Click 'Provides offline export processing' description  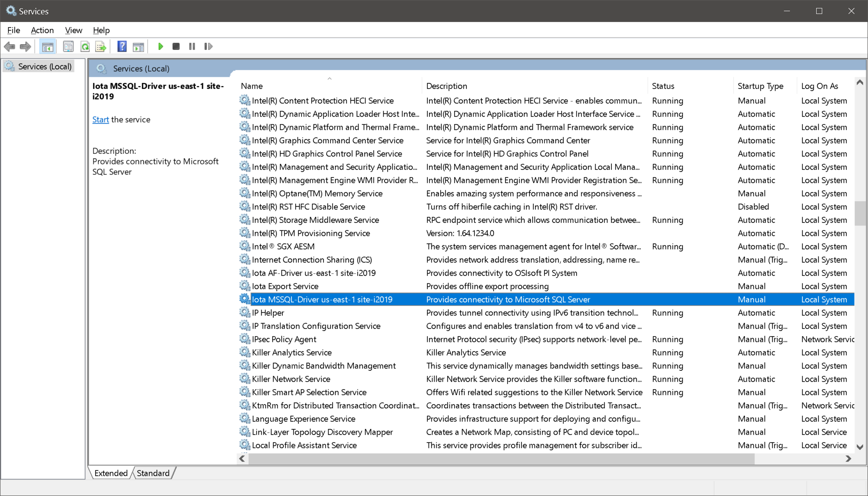tap(487, 286)
